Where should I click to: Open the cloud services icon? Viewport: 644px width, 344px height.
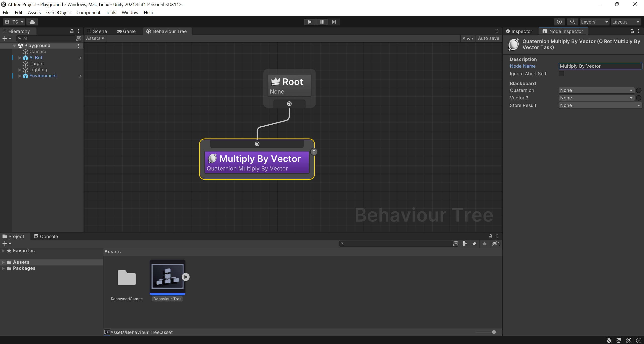[x=32, y=22]
